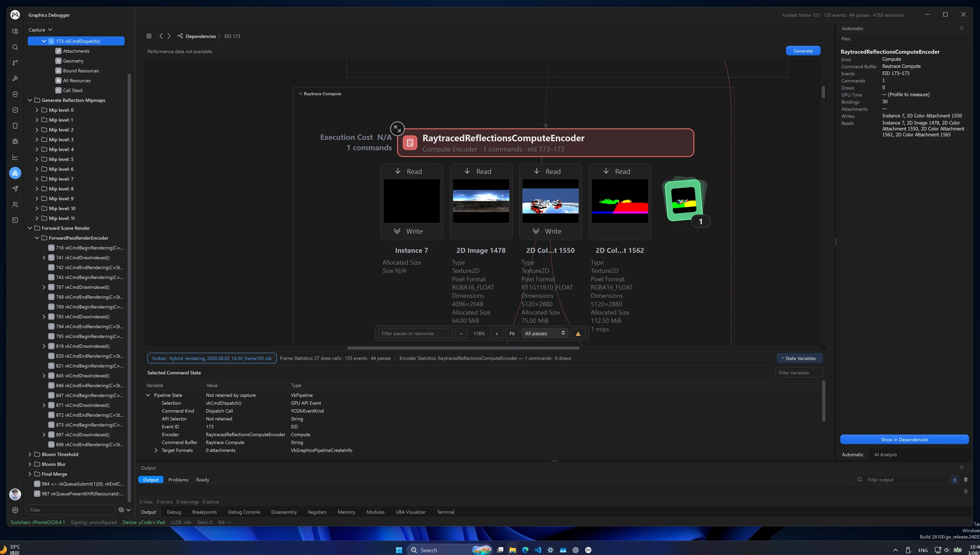Zoom in with the plus button

(497, 334)
